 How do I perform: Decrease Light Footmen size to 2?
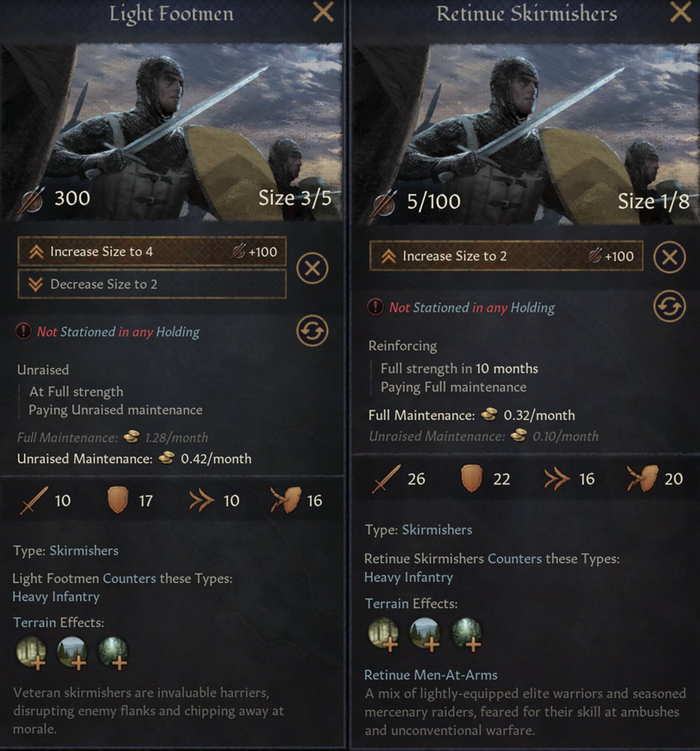tap(152, 284)
